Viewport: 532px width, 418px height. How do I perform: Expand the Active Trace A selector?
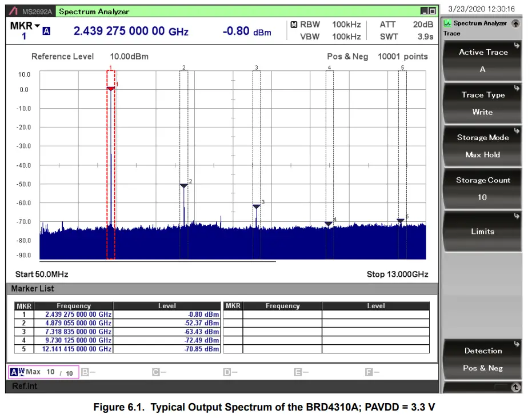pyautogui.click(x=482, y=61)
